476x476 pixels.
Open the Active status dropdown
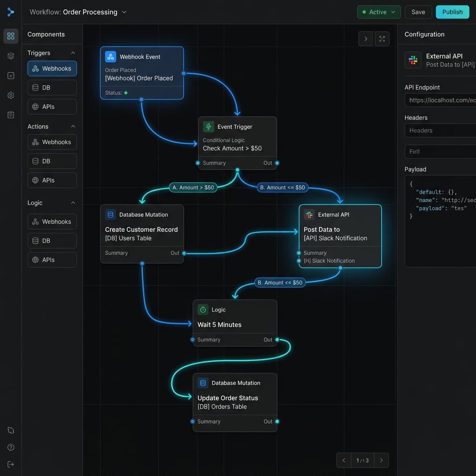(x=379, y=12)
